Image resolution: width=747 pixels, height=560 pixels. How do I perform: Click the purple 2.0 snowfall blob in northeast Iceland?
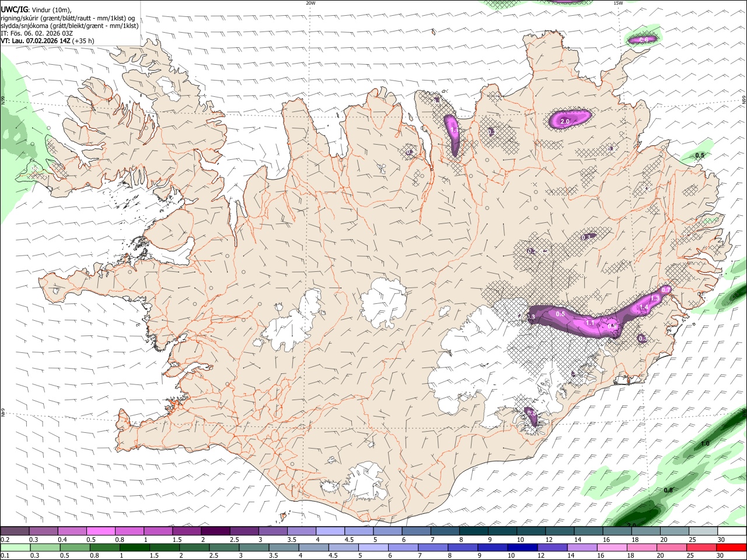tap(570, 119)
